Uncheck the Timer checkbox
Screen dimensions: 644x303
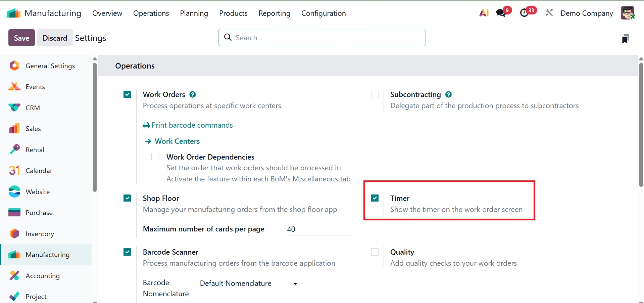[375, 198]
